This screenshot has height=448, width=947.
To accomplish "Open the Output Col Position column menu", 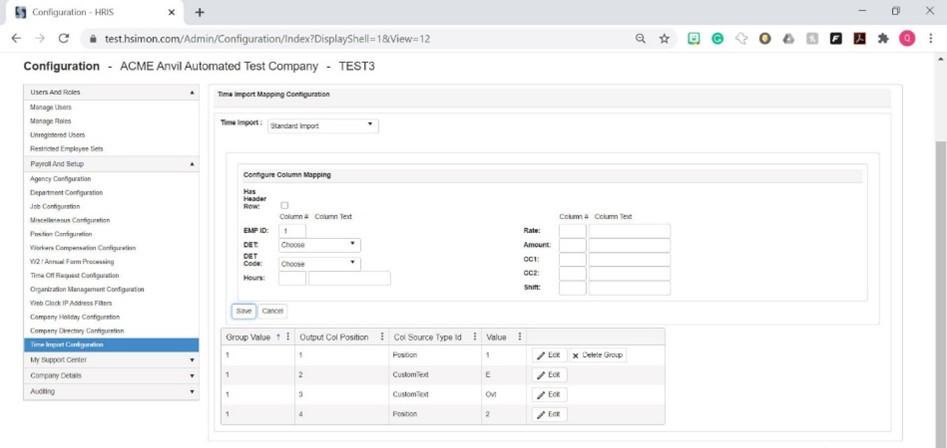I will click(382, 337).
